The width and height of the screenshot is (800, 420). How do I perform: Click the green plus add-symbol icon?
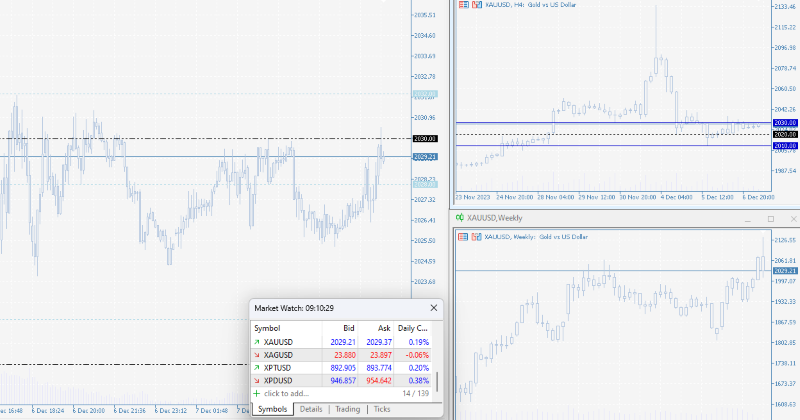coord(257,393)
